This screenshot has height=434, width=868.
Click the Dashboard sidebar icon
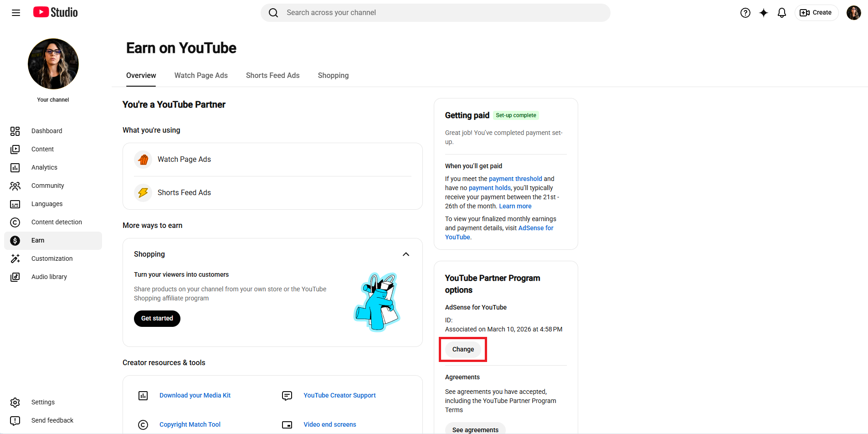15,131
